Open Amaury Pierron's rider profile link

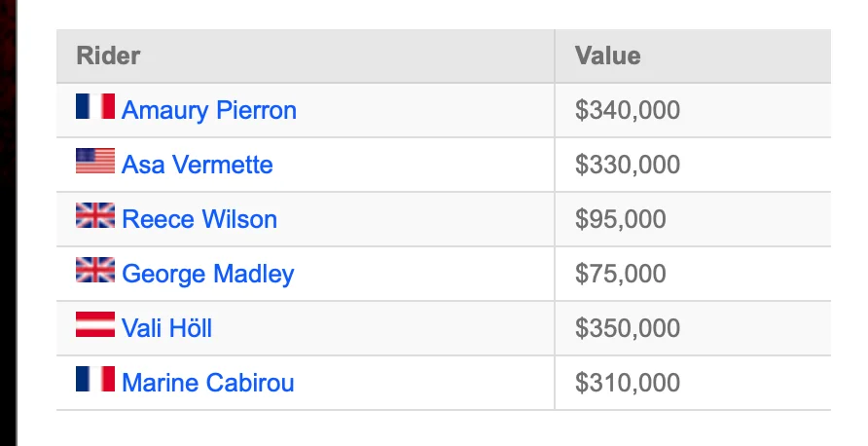point(209,110)
